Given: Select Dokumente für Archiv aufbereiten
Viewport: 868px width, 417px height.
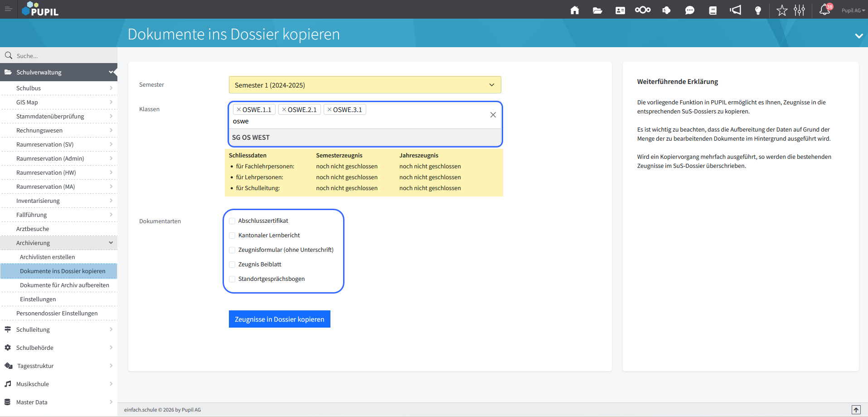Looking at the screenshot, I should click(x=64, y=285).
